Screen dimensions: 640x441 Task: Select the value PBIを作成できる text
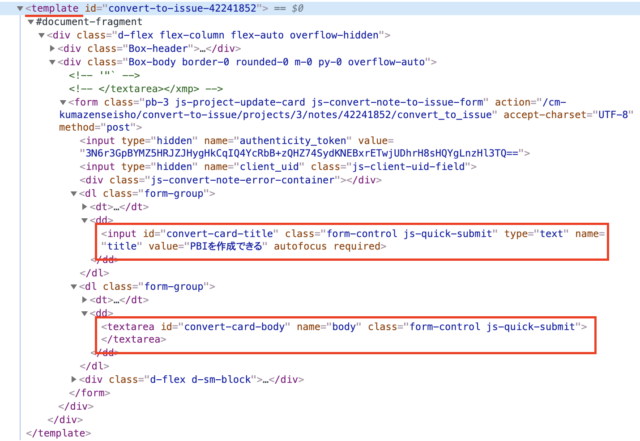tap(226, 246)
